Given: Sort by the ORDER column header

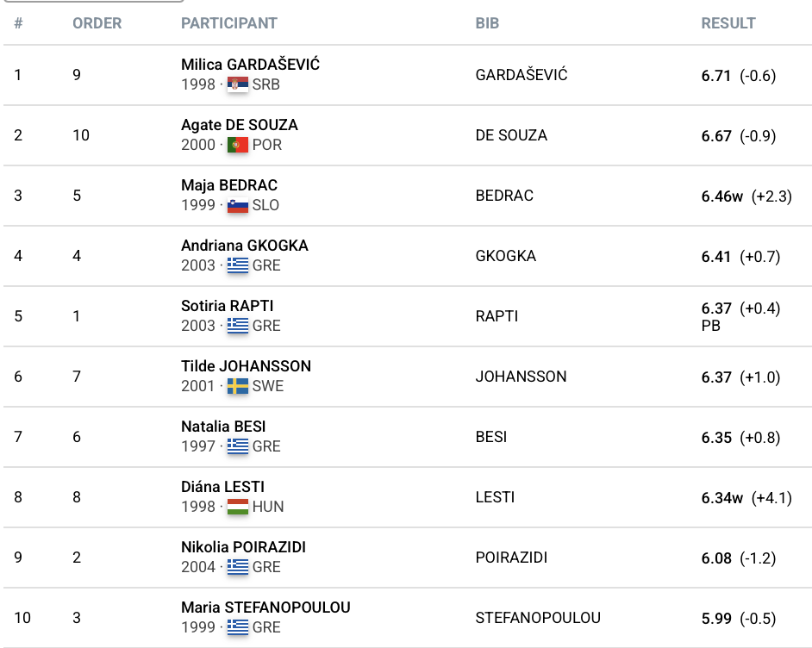Looking at the screenshot, I should pos(97,23).
